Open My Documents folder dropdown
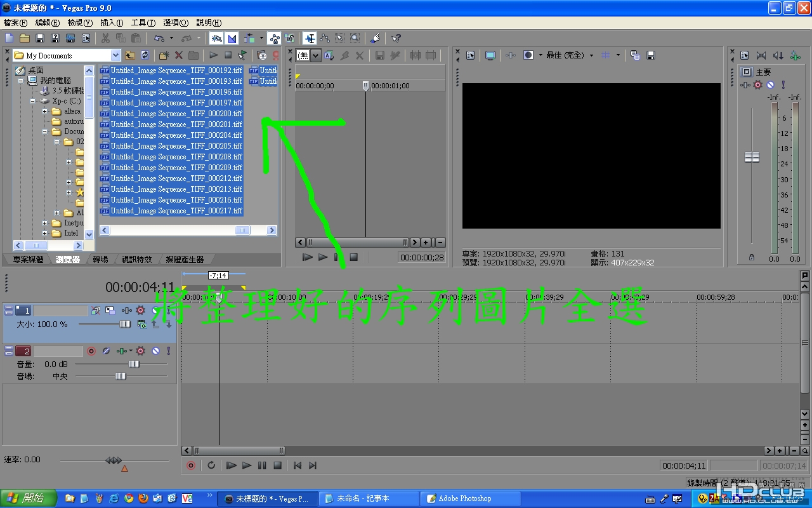This screenshot has height=508, width=812. (115, 55)
